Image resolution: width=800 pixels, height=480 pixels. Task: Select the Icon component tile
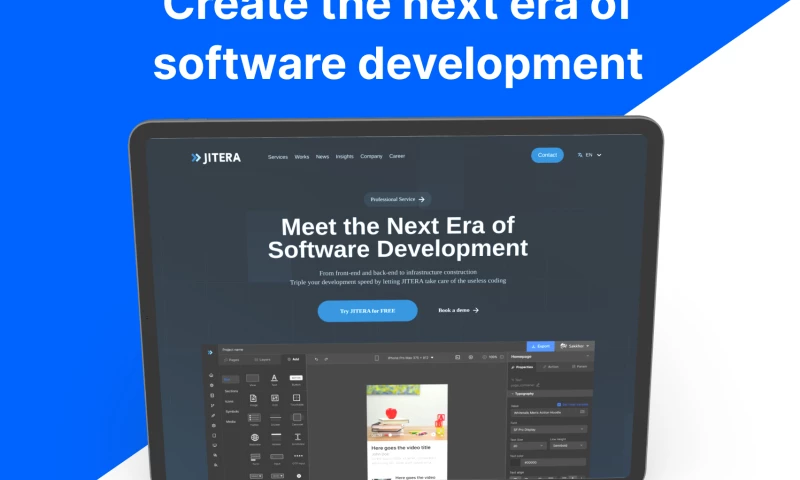[x=275, y=399]
